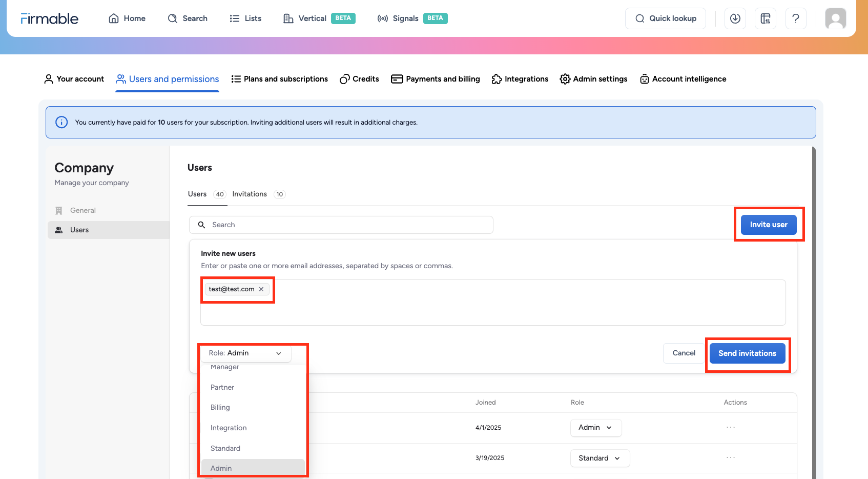Open Plans and subscriptions tab
868x479 pixels.
[x=280, y=79]
